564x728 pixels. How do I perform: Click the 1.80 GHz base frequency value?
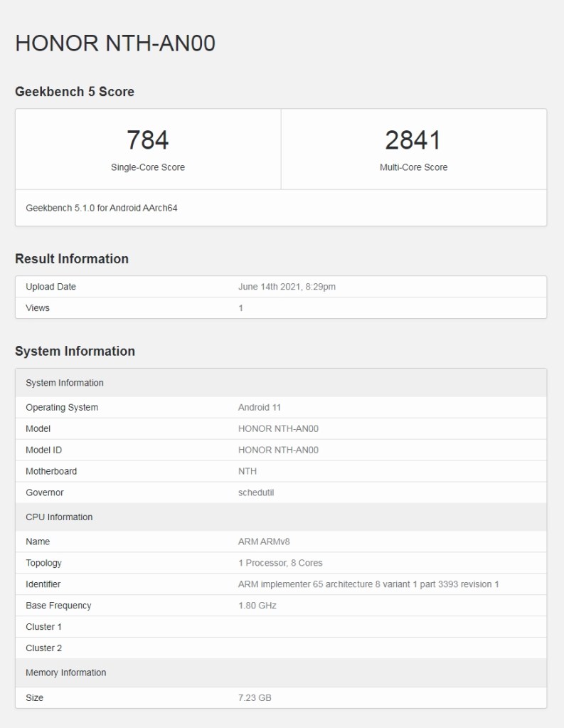pyautogui.click(x=257, y=606)
